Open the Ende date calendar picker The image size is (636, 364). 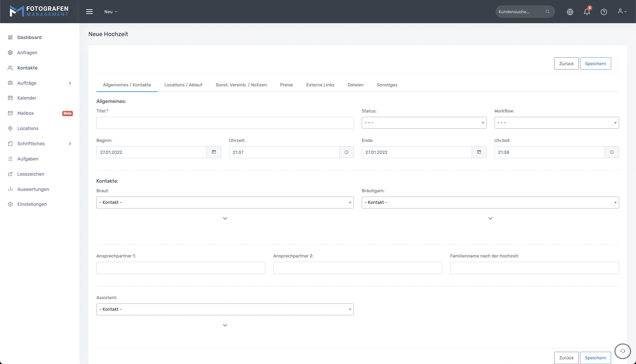[x=479, y=152]
